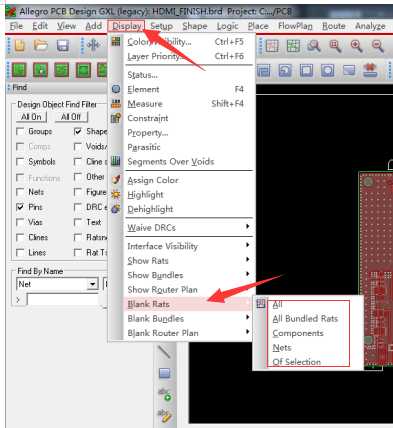Expand the Waive DRCs submenu
Screen dimensions: 393x428
click(248, 227)
